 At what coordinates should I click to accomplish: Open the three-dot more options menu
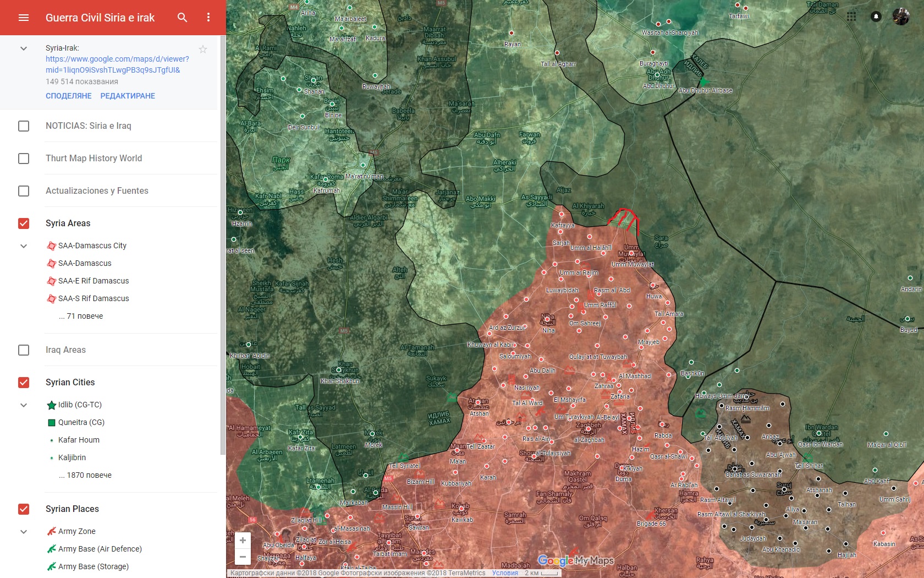click(208, 18)
